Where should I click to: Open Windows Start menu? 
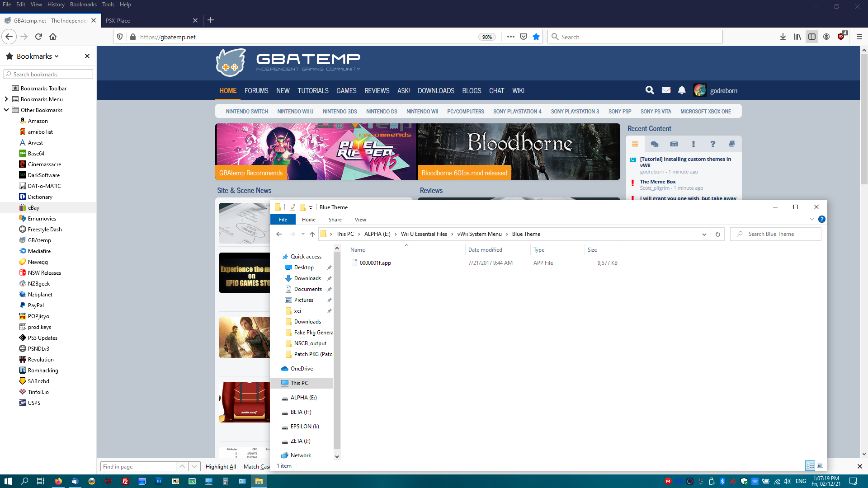point(8,481)
